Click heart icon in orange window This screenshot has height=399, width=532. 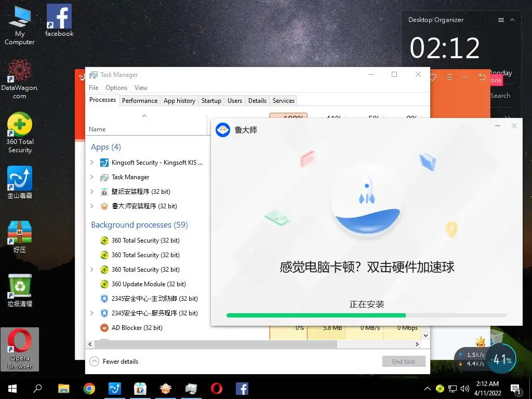(433, 77)
